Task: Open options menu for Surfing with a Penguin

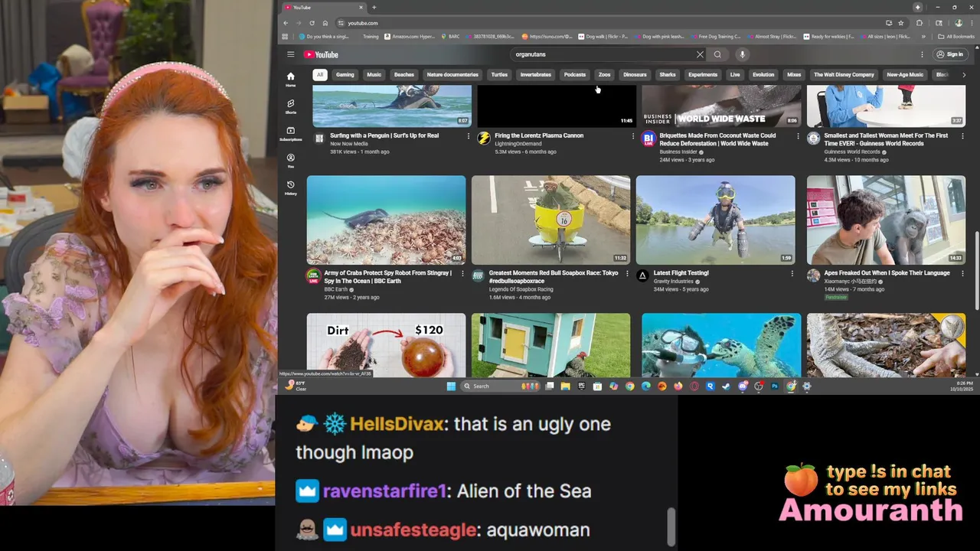Action: [x=469, y=136]
